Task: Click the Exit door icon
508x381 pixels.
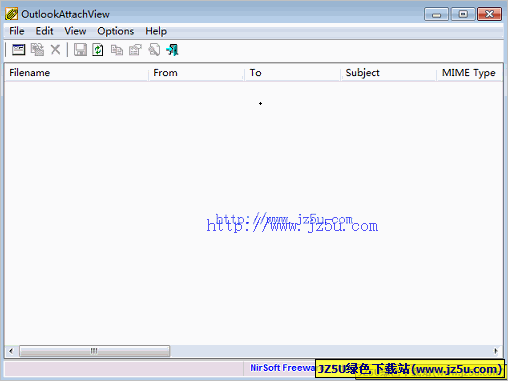Action: tap(172, 50)
